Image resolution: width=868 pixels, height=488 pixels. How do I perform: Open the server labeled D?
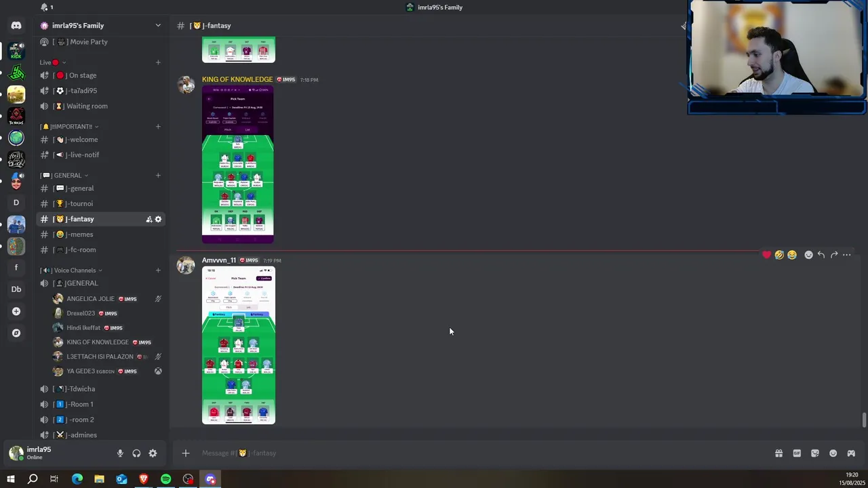(16, 203)
